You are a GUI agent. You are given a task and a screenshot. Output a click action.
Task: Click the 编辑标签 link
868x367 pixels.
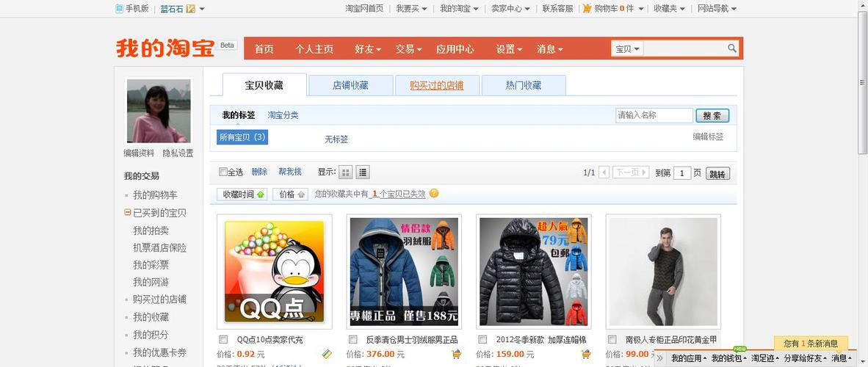(x=708, y=137)
